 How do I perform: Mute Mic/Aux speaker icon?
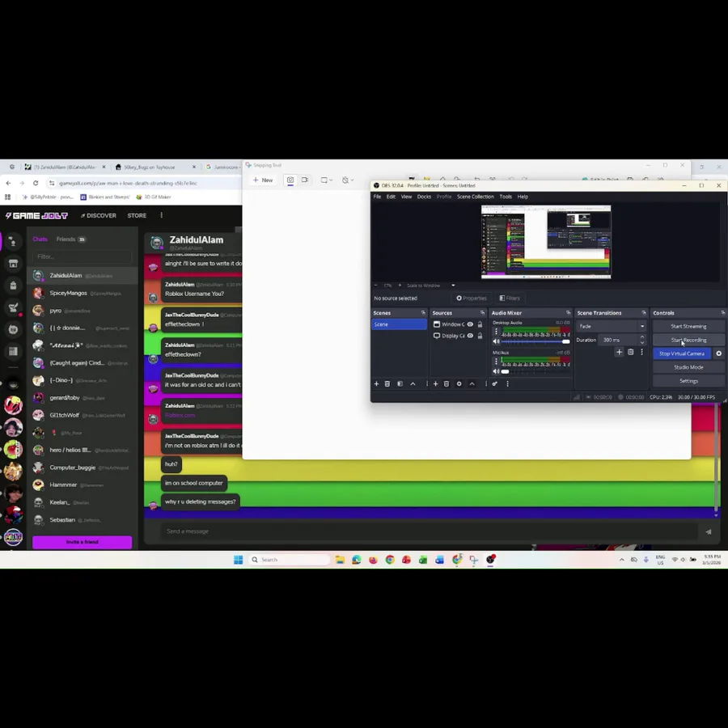point(497,371)
